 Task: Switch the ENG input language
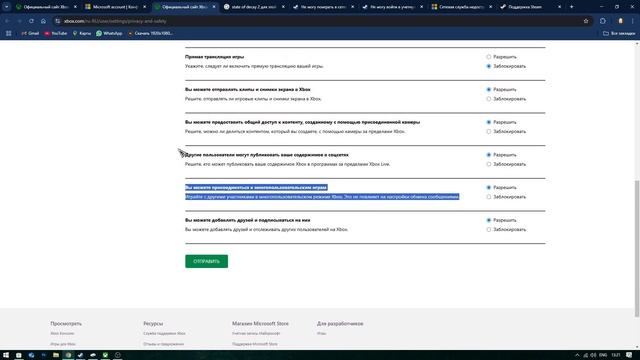tap(603, 355)
